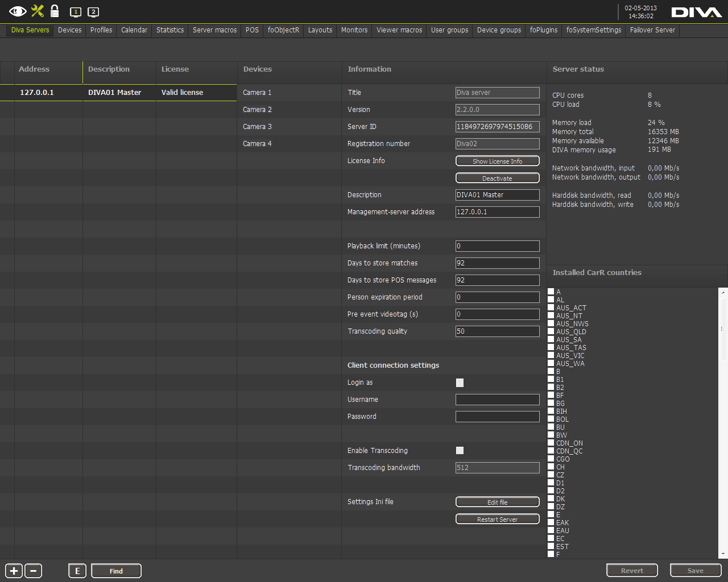Remove server with minus button
Screen dimensions: 728x582
pyautogui.click(x=34, y=571)
